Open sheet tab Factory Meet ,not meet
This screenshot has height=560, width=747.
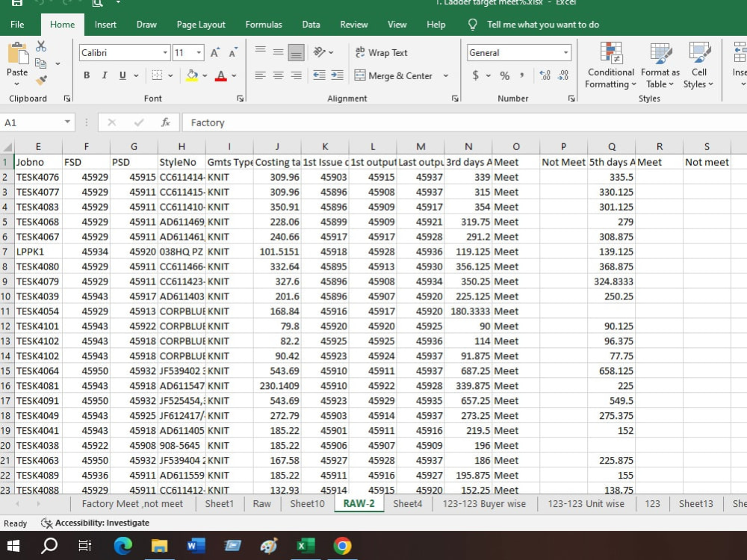tap(132, 504)
